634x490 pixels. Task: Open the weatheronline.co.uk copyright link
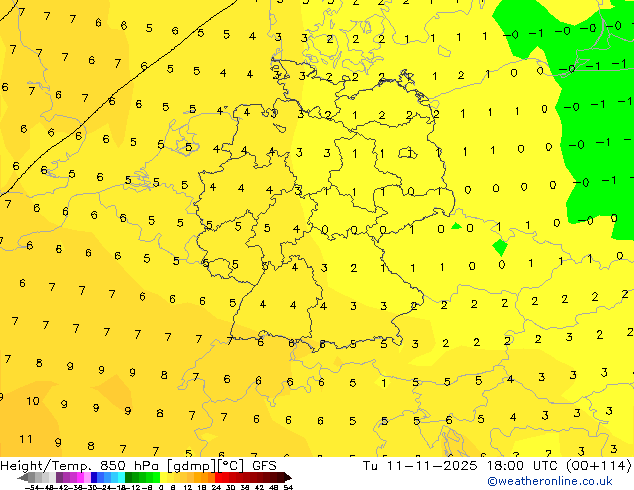[x=550, y=482]
